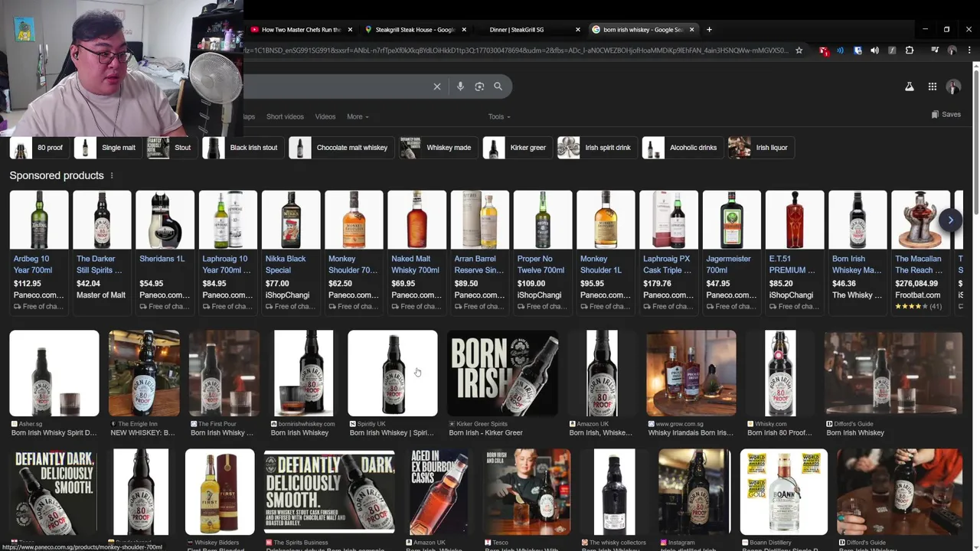Open Sponsored products info menu
The image size is (980, 551).
tap(112, 176)
